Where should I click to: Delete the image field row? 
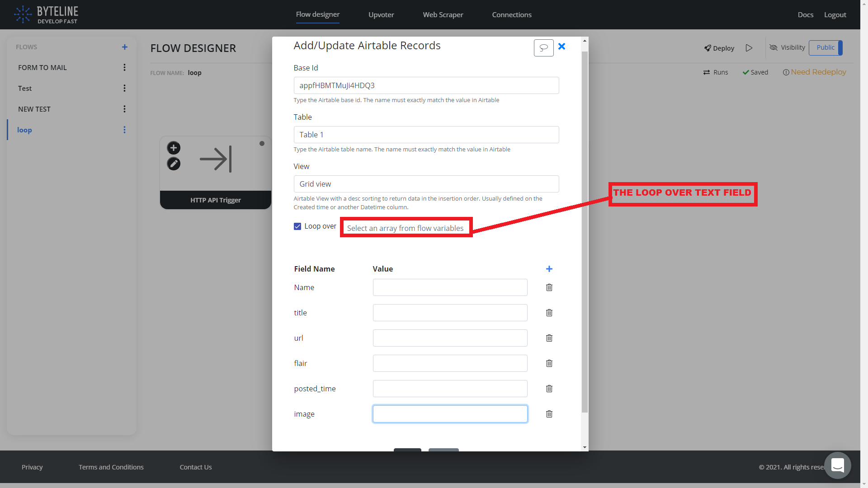coord(549,414)
